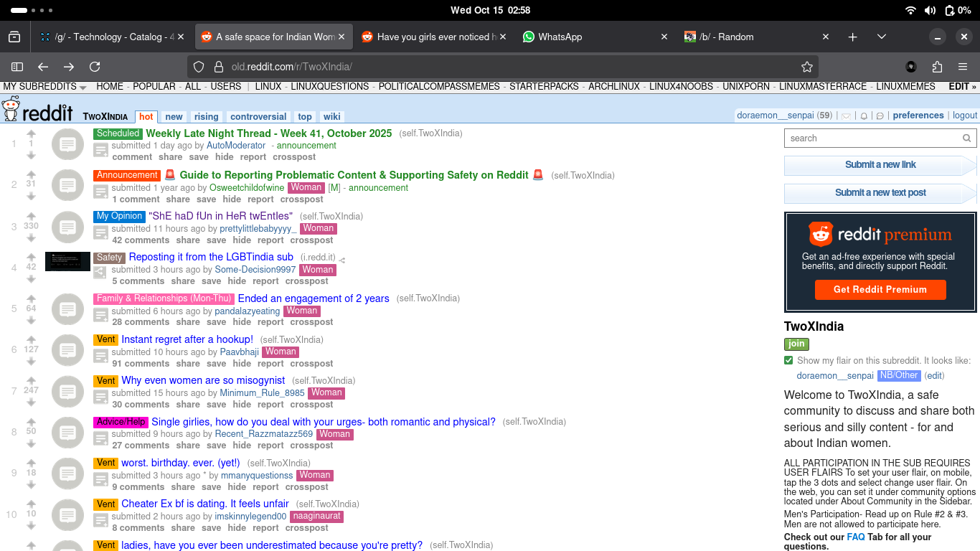Screen dimensions: 980x551
Task: Open the chat bubble icon near preferences
Action: tap(880, 116)
